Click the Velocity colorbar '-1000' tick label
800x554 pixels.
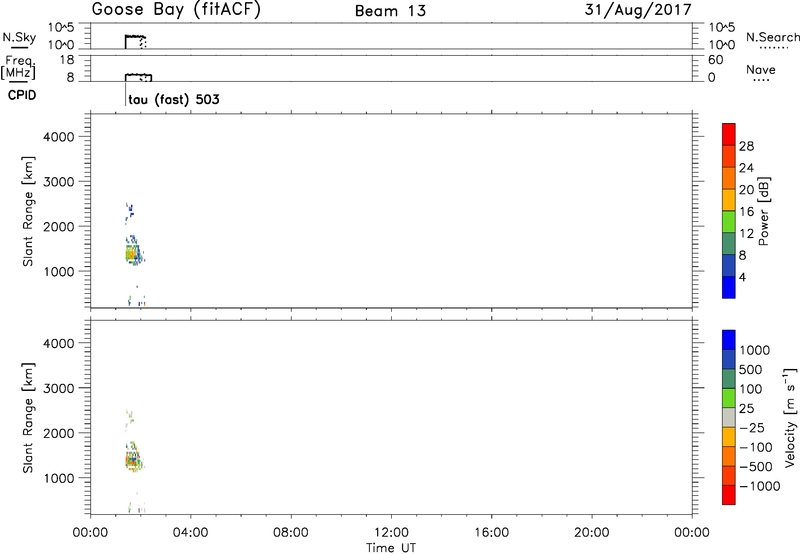coord(760,486)
